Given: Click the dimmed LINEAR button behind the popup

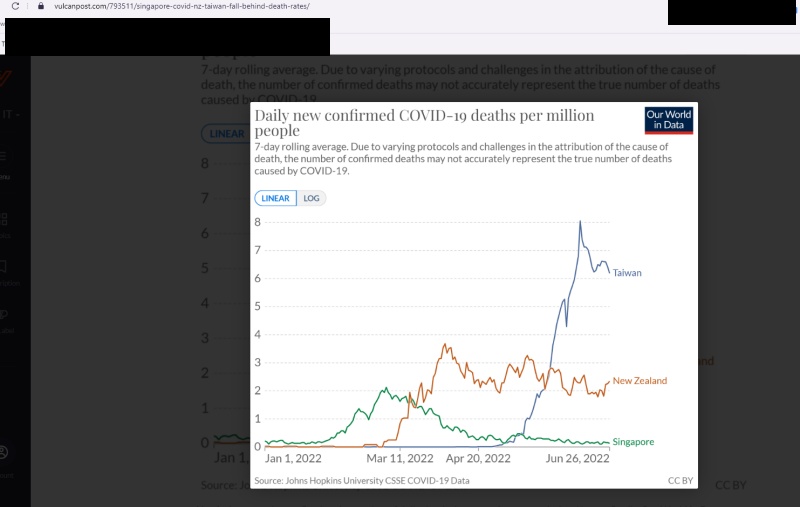Looking at the screenshot, I should (x=223, y=133).
